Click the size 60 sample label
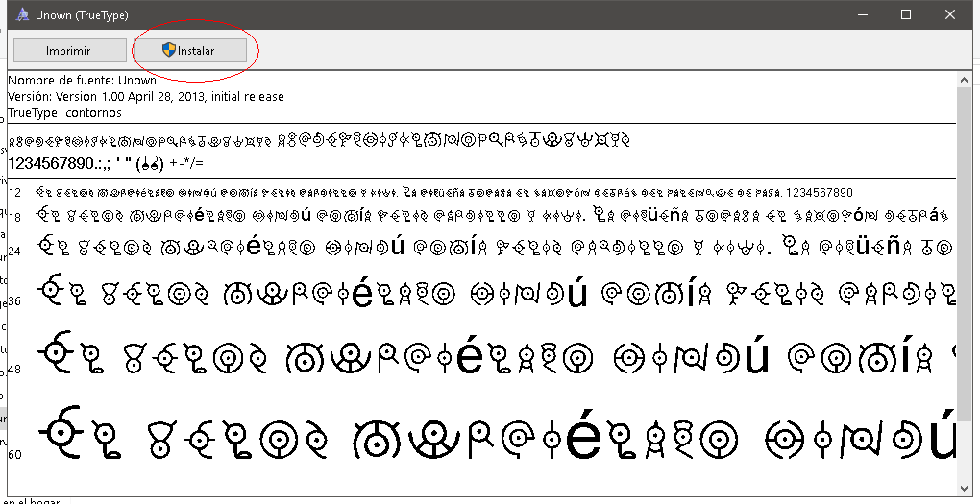Image resolution: width=980 pixels, height=504 pixels. (x=15, y=454)
